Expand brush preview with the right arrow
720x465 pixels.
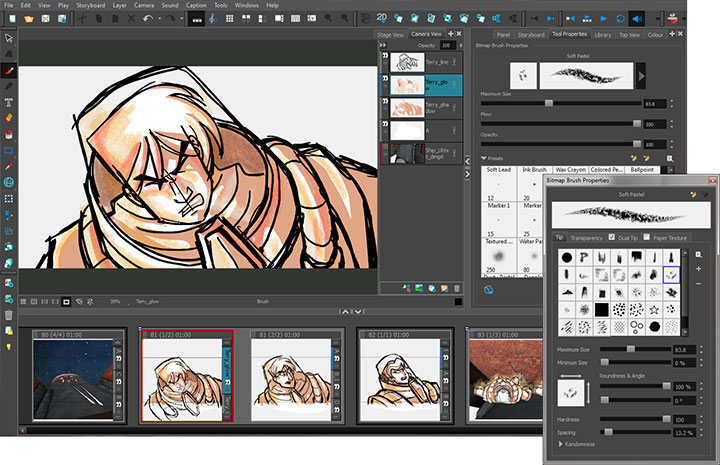pos(640,74)
